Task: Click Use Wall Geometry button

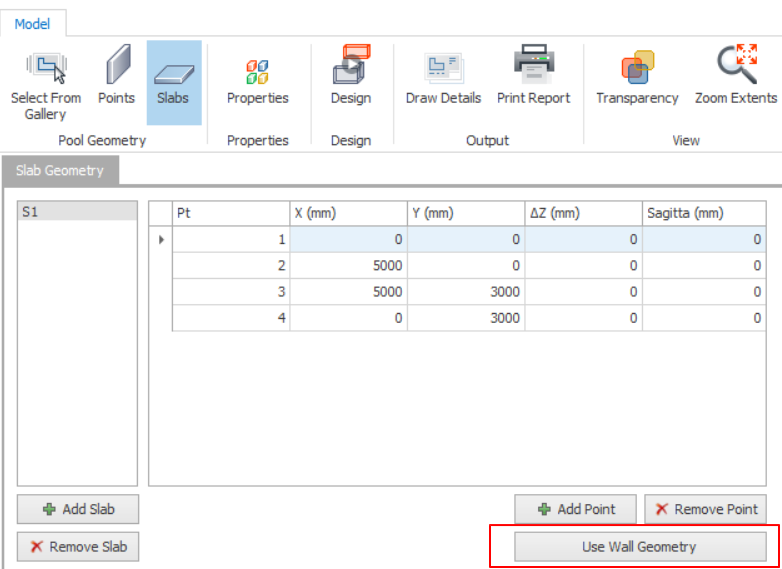Action: (x=640, y=547)
